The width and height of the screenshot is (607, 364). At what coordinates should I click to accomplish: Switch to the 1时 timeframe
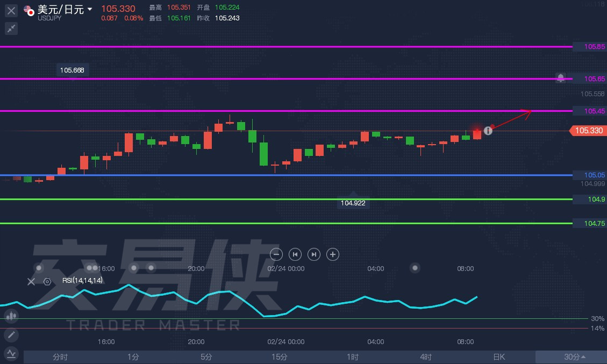[x=353, y=357]
